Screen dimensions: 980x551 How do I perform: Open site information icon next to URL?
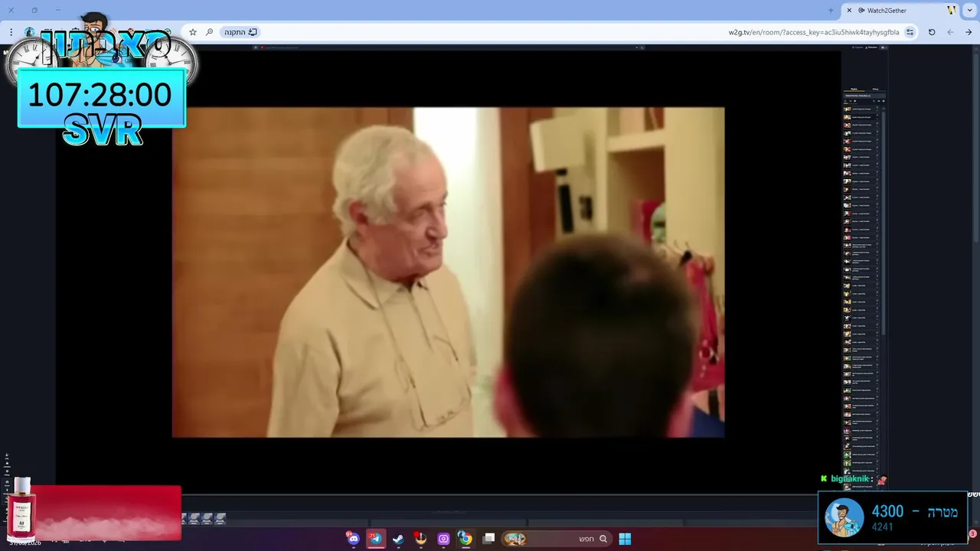click(910, 32)
